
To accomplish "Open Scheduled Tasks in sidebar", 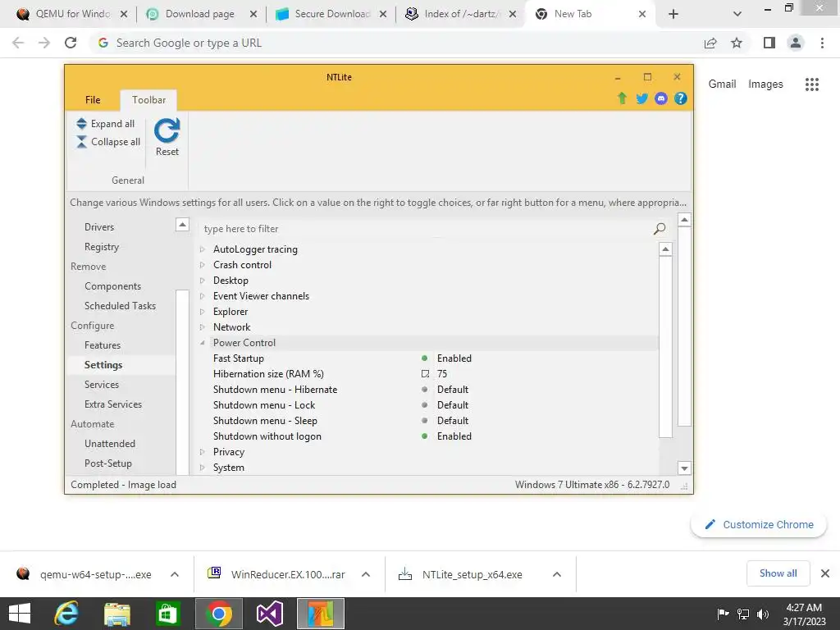I will (x=120, y=306).
